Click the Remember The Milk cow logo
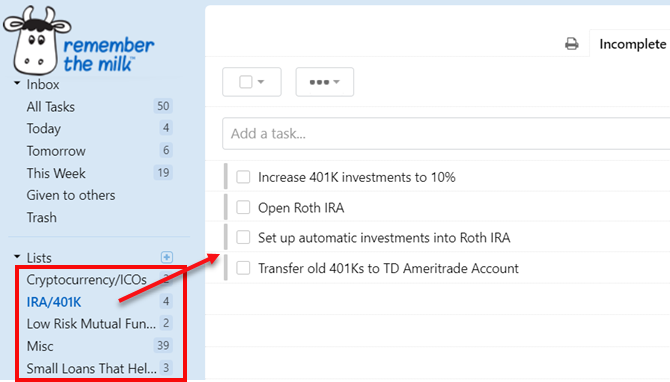 pyautogui.click(x=37, y=41)
